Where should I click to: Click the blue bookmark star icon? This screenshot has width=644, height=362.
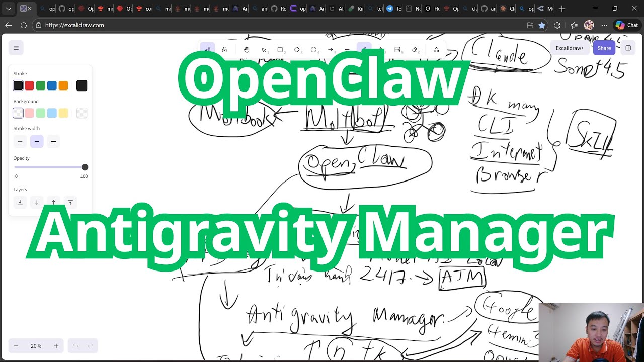[x=542, y=25]
